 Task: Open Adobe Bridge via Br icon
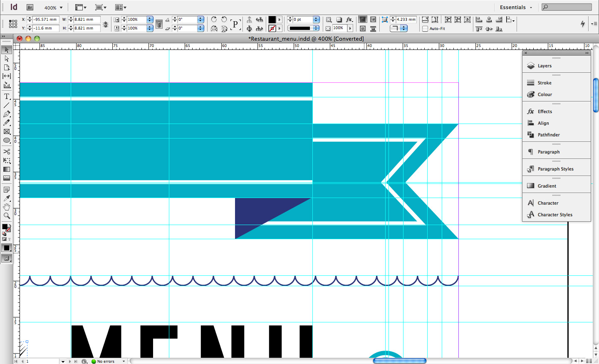coord(30,7)
